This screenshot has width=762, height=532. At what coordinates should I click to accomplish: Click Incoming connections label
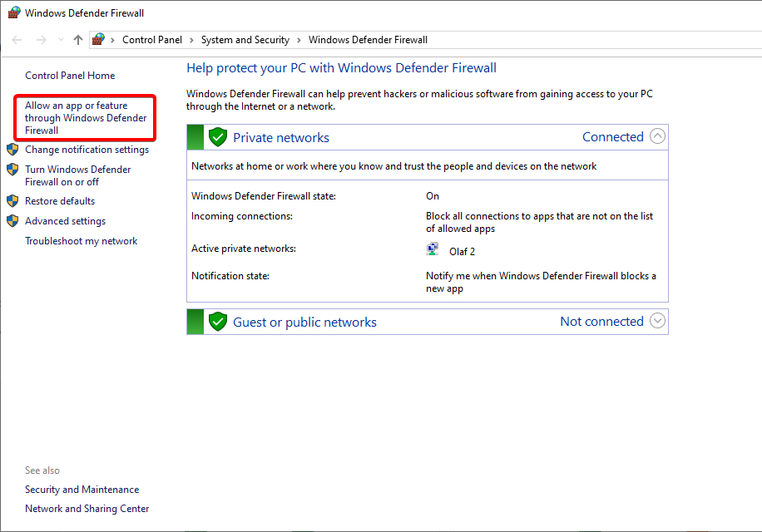(x=241, y=216)
